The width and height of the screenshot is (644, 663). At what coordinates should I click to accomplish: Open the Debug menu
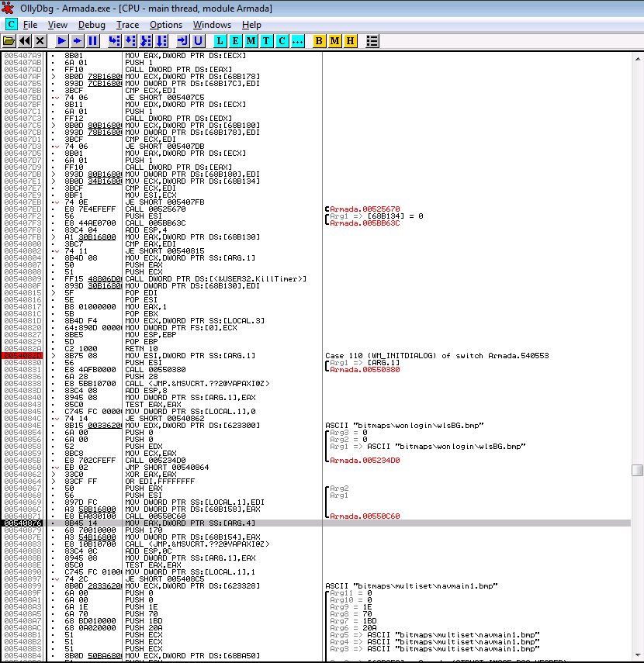pyautogui.click(x=92, y=25)
